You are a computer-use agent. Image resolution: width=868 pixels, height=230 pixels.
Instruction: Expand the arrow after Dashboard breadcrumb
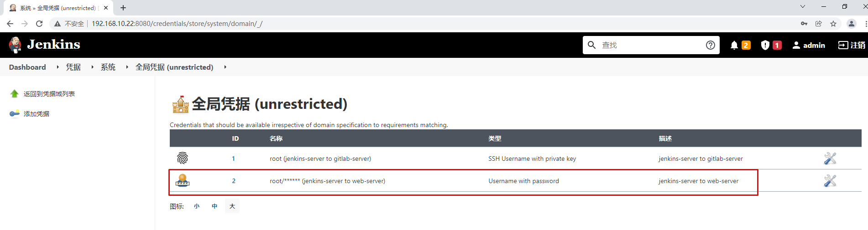click(x=58, y=67)
